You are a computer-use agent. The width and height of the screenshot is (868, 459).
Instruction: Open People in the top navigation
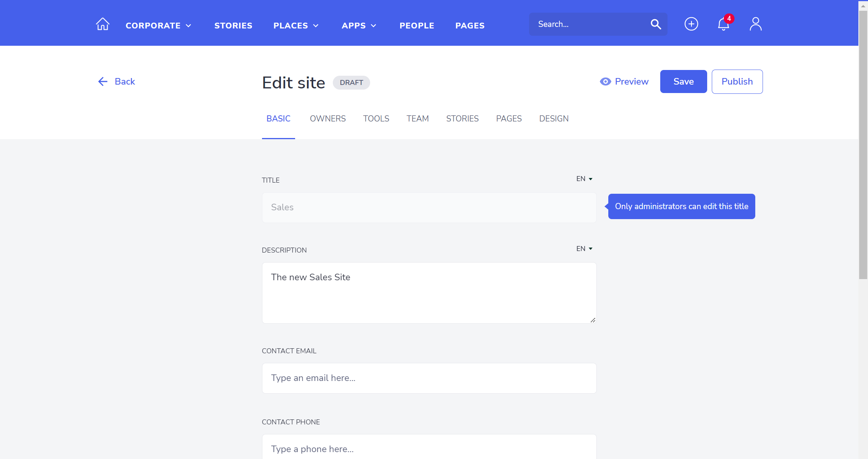[x=417, y=26]
